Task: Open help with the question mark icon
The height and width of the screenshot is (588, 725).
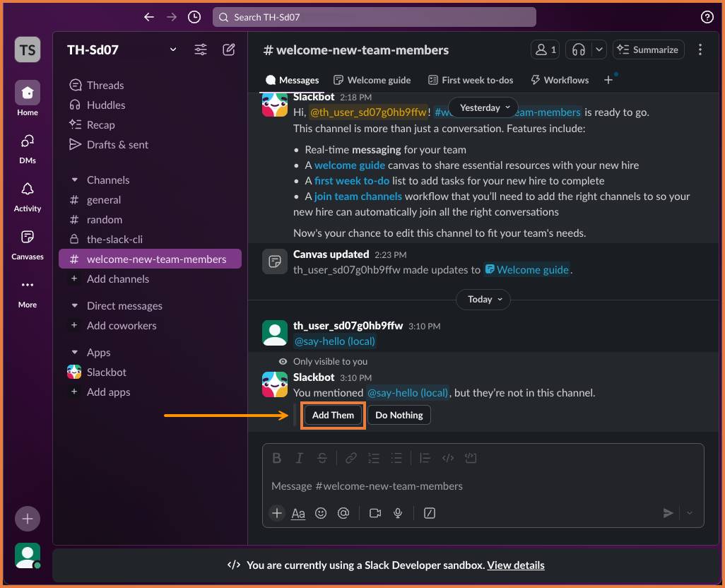Action: (x=707, y=17)
